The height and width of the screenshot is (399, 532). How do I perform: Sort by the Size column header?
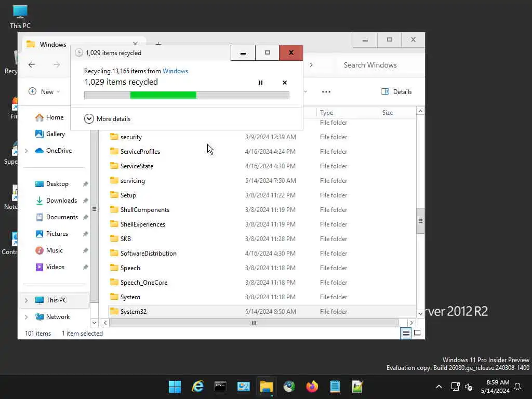(397, 113)
